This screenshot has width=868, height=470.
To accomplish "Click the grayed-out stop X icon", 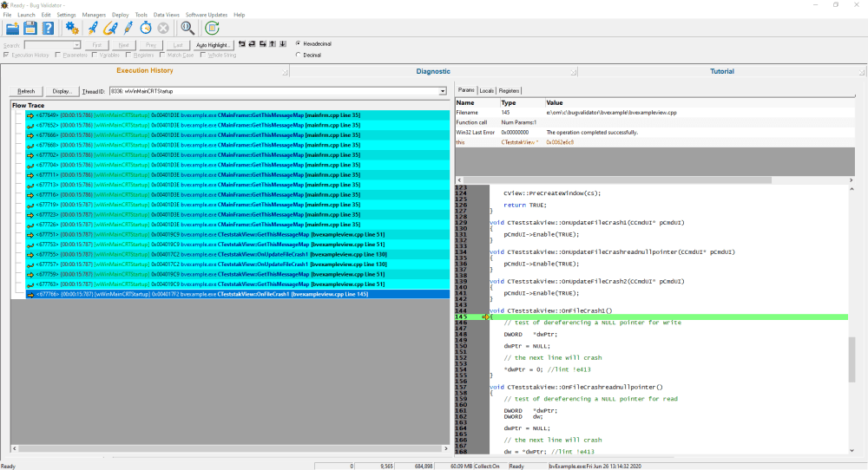I will (x=163, y=29).
